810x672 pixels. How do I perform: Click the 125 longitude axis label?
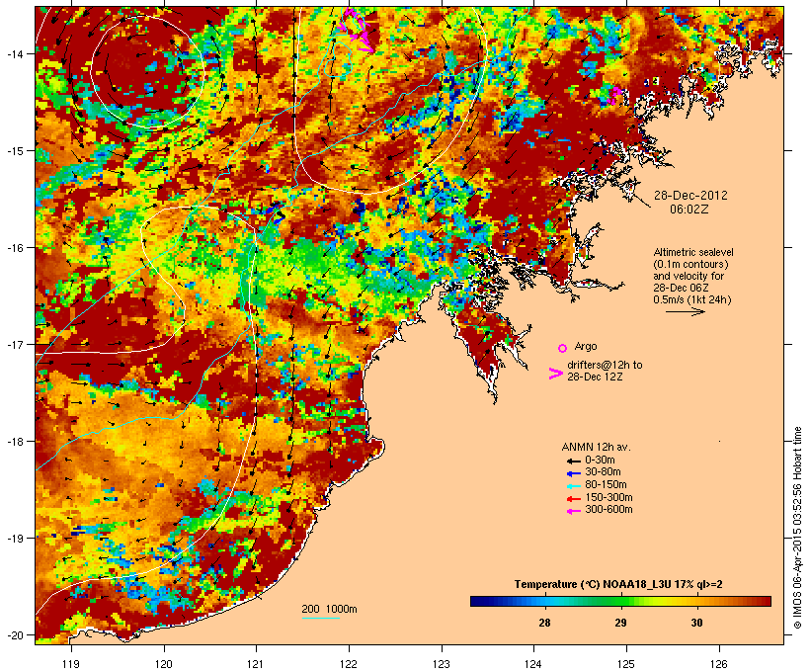(626, 664)
